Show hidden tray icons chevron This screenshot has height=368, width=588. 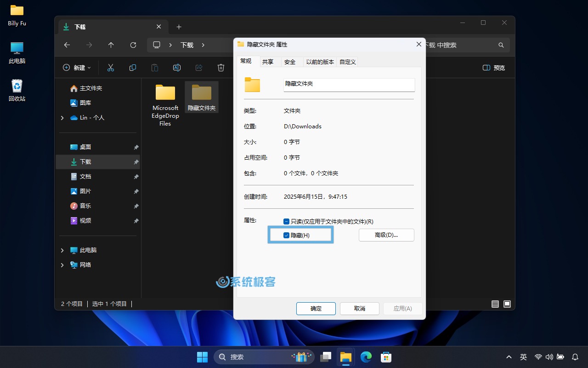click(x=509, y=357)
